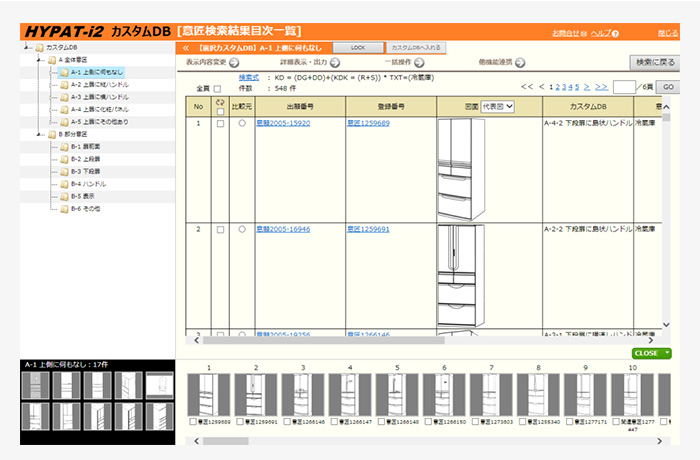The height and width of the screenshot is (460, 700).
Task: Click the LOCK button
Action: click(358, 48)
